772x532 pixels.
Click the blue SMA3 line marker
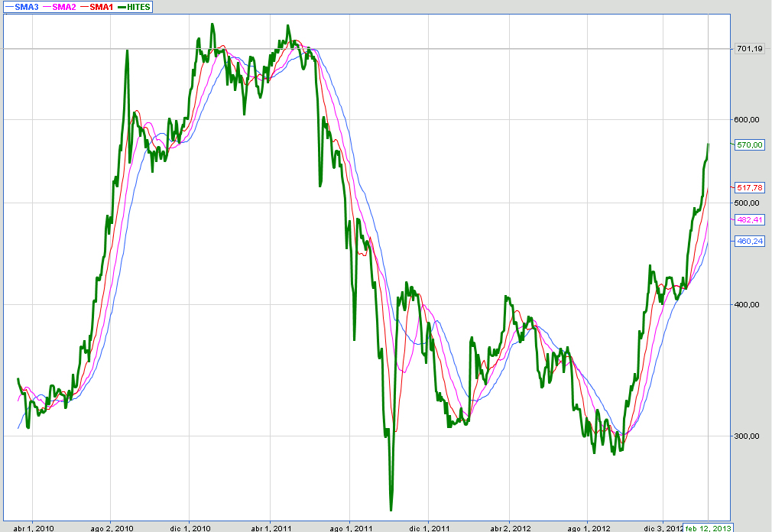[x=10, y=6]
